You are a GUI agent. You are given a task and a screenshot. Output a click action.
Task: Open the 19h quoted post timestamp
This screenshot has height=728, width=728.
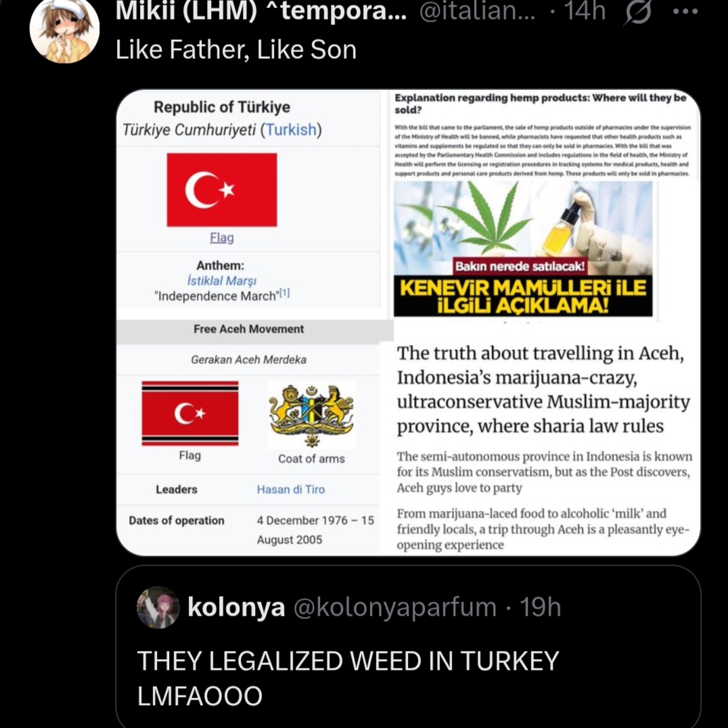(540, 608)
